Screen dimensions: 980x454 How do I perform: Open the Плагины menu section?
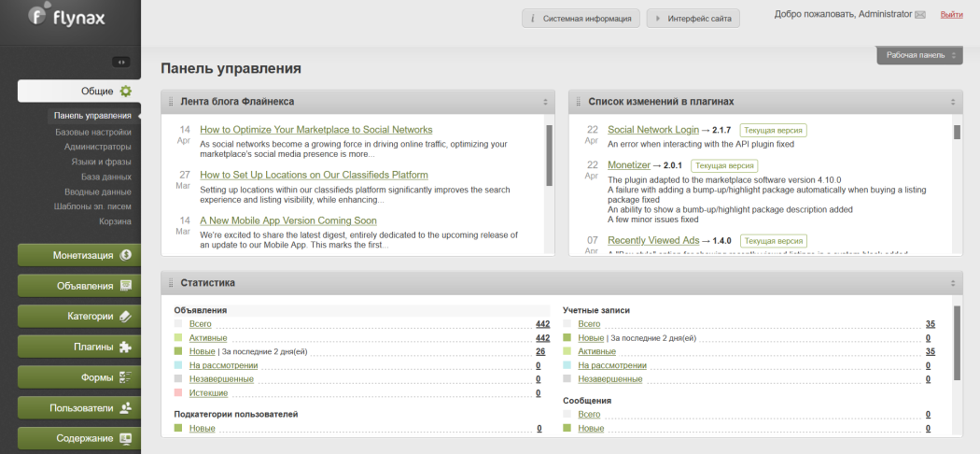click(79, 348)
